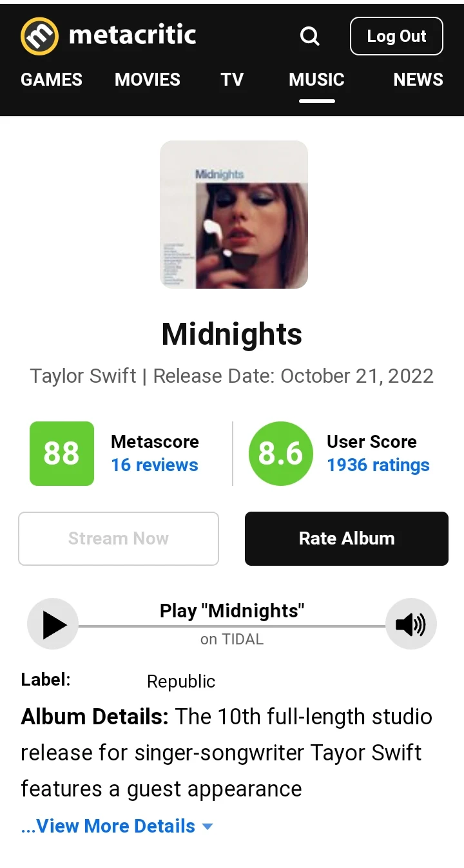Viewport: 464px width, 868px height.
Task: Open the 16 reviews link
Action: pyautogui.click(x=155, y=465)
